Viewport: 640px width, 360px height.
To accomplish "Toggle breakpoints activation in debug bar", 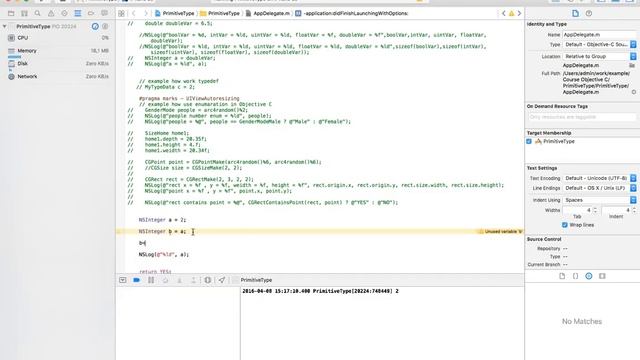I will coord(137,280).
